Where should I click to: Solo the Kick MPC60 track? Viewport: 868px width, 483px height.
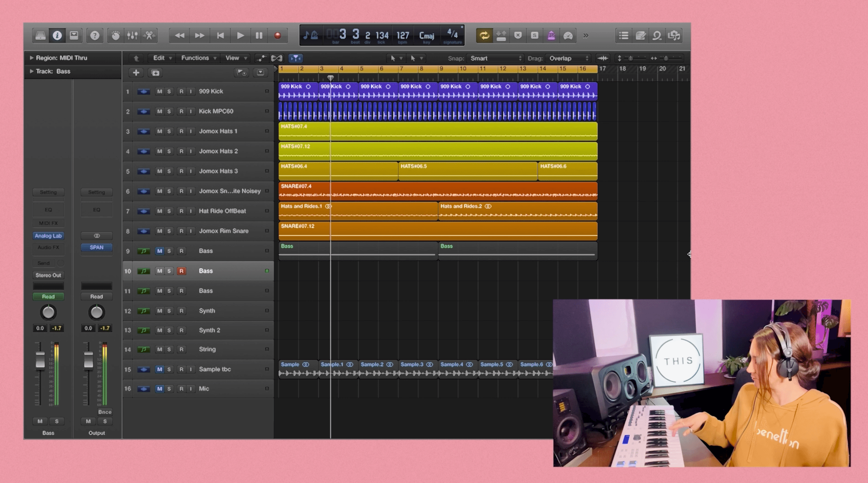tap(169, 112)
